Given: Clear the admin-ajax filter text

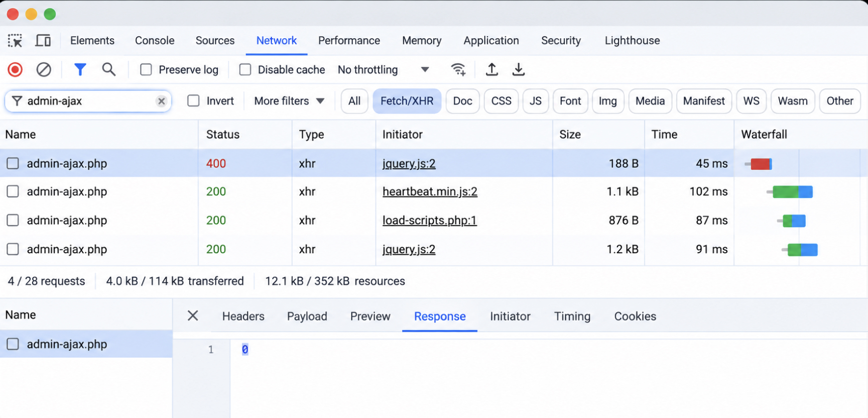Looking at the screenshot, I should (161, 101).
